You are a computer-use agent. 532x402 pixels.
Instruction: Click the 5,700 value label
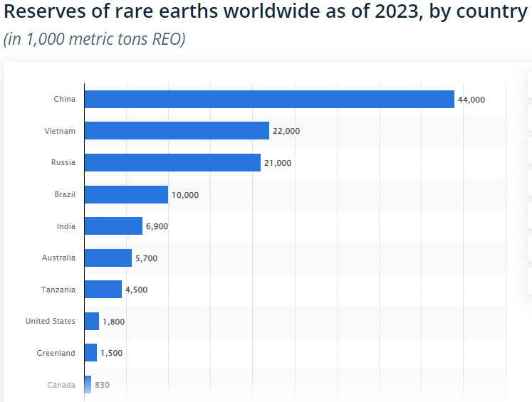[x=147, y=258]
